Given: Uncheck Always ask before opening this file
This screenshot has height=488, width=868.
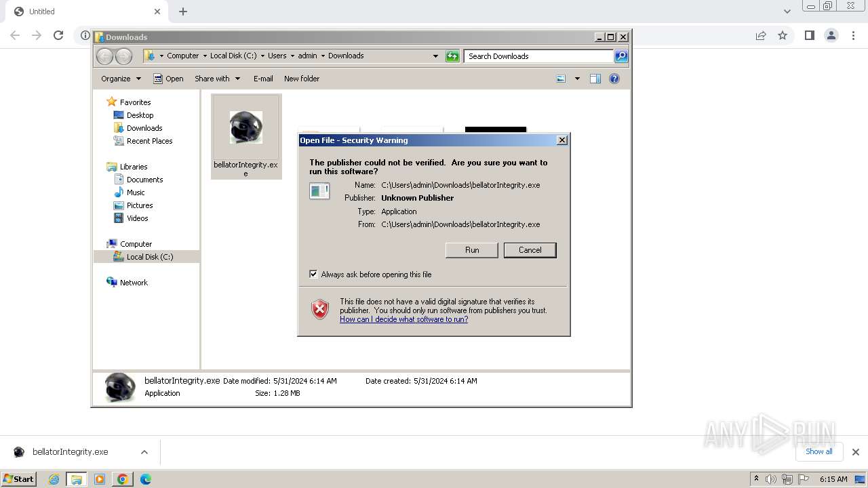Looking at the screenshot, I should [313, 274].
